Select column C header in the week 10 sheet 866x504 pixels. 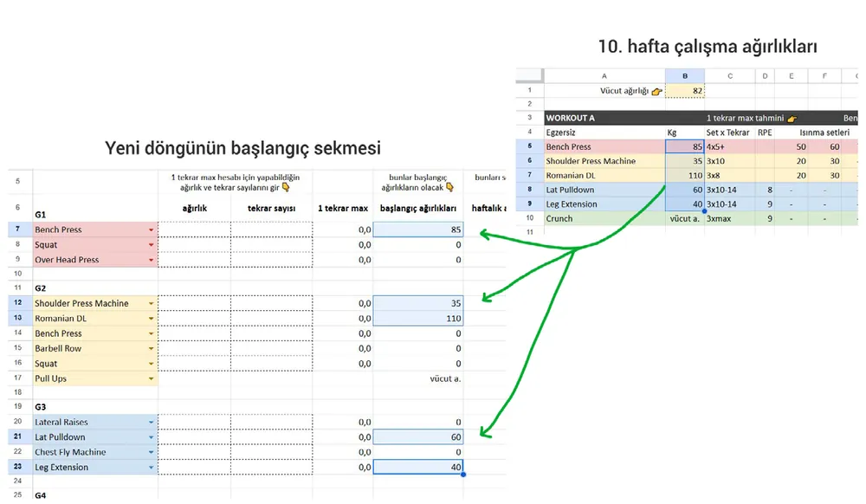pyautogui.click(x=729, y=75)
